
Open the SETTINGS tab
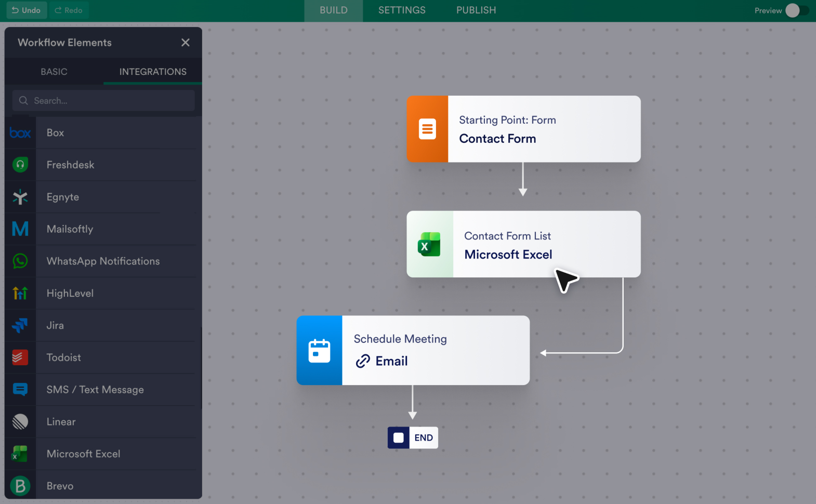pyautogui.click(x=402, y=10)
